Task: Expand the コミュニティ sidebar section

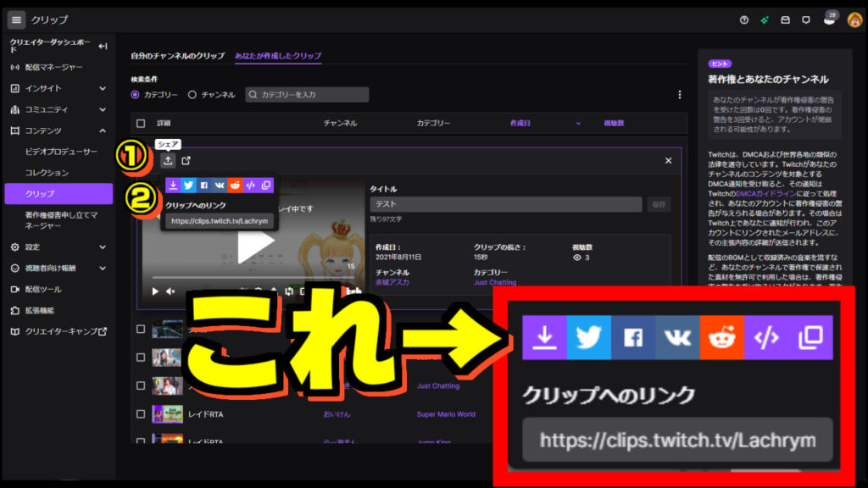Action: point(103,109)
